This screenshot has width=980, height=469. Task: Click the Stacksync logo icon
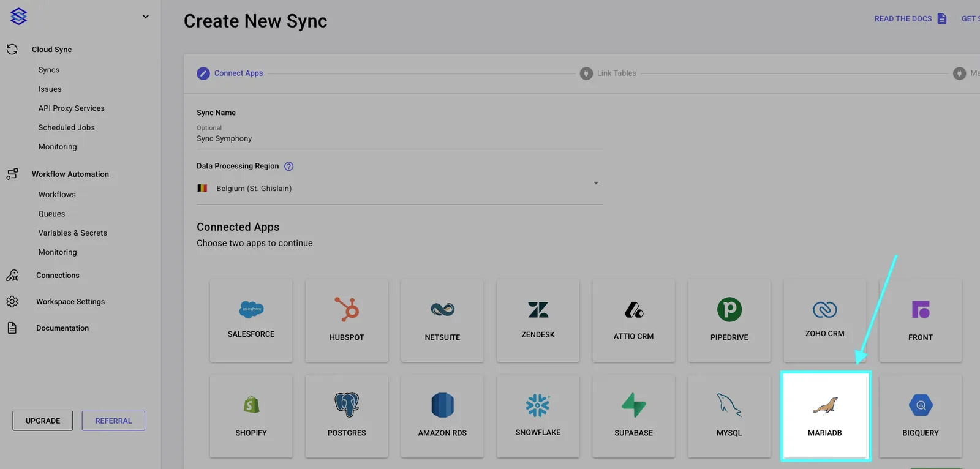(x=19, y=17)
